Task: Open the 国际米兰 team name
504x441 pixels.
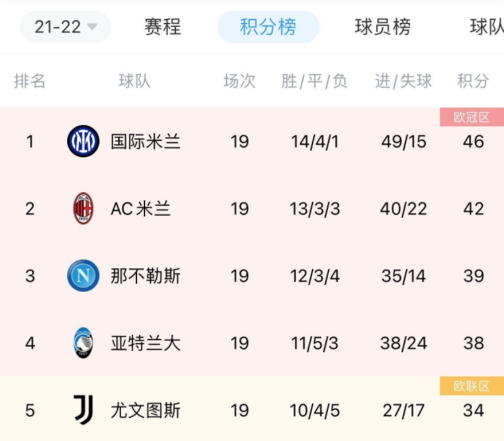Action: coord(146,142)
